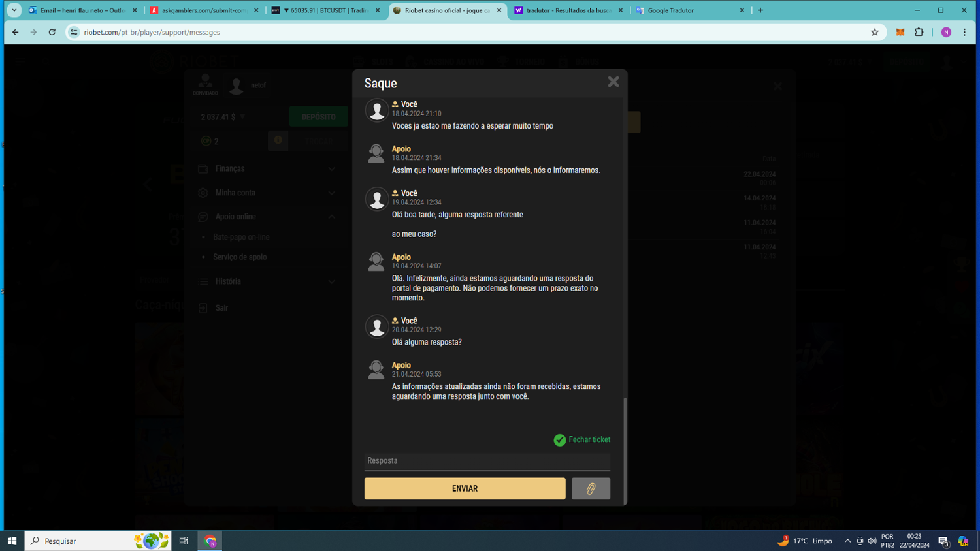Open the browser Extensions puzzle icon

919,32
